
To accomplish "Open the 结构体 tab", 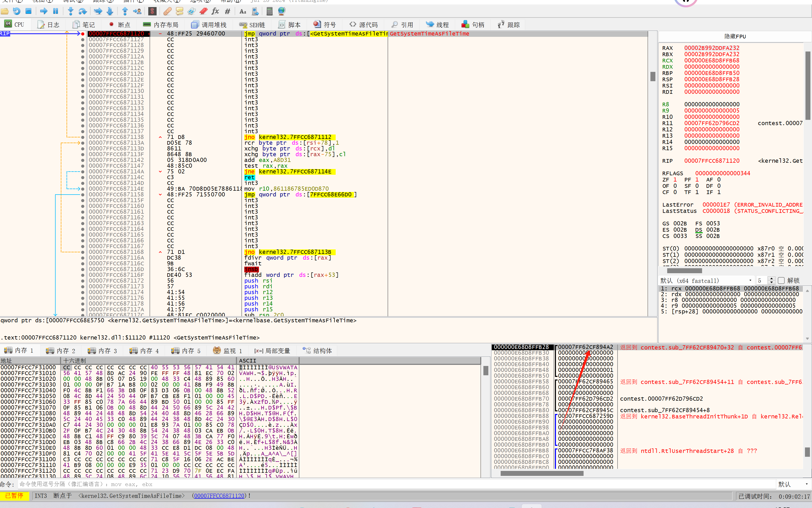I will click(x=317, y=351).
